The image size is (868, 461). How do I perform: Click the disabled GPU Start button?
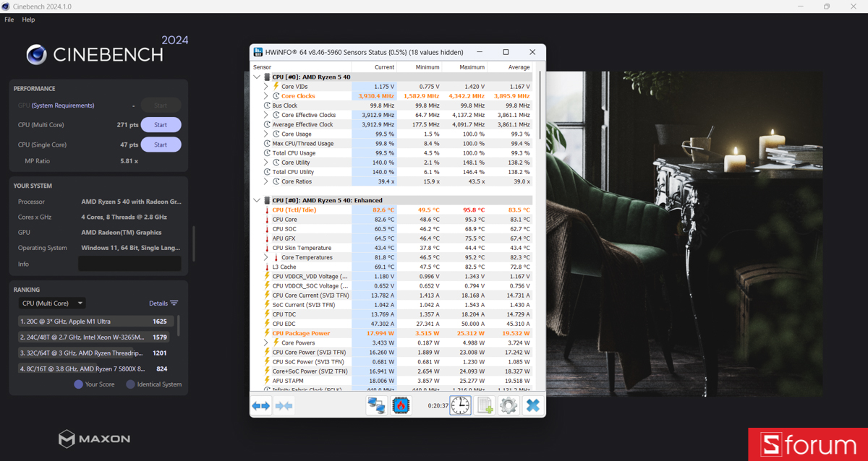click(x=161, y=105)
